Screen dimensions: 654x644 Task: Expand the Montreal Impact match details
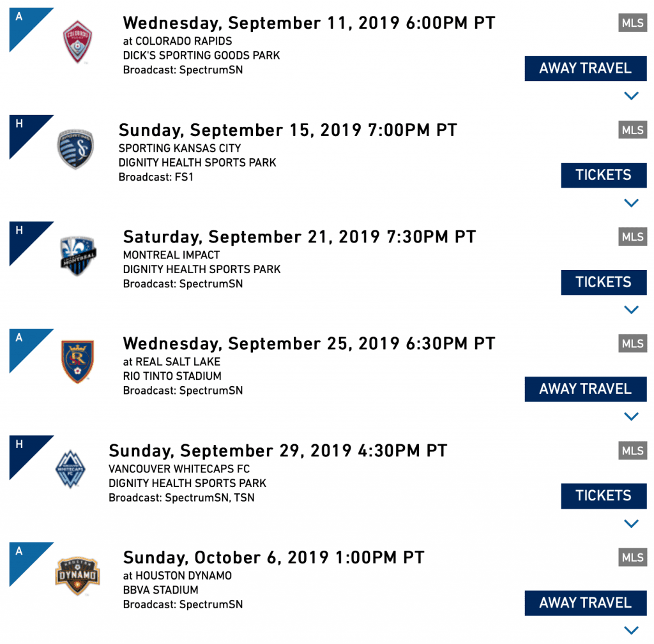coord(631,310)
